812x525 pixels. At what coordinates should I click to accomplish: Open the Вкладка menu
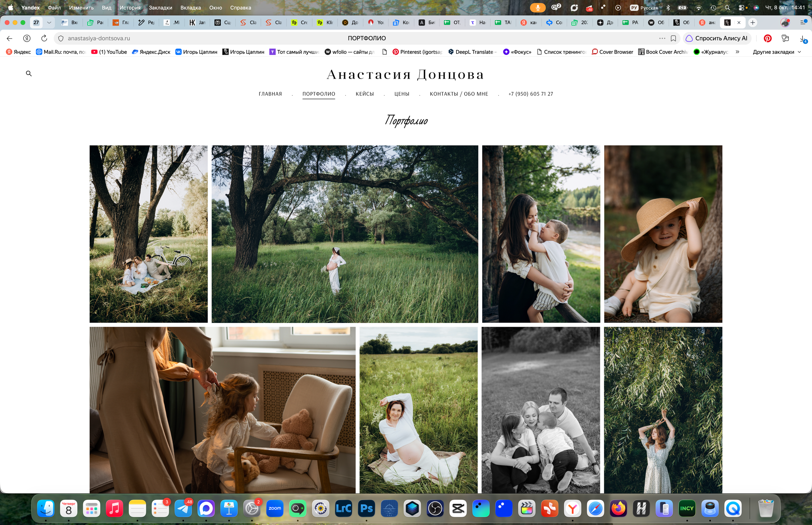pyautogui.click(x=191, y=8)
